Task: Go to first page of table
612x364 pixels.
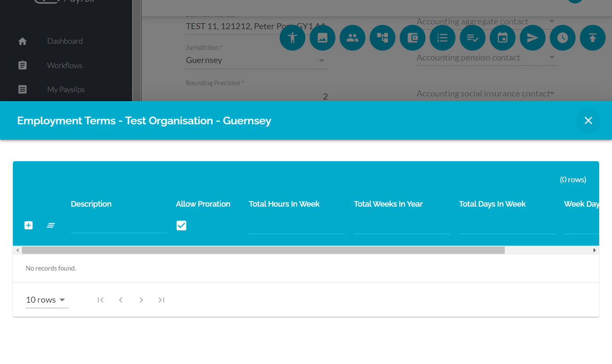Action: click(100, 300)
